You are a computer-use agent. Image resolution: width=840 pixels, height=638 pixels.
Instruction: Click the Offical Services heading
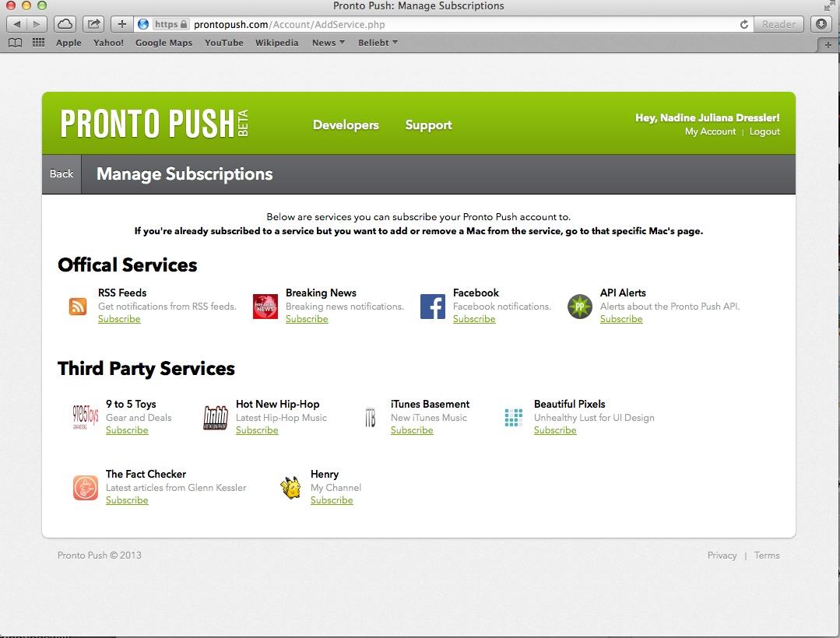tap(128, 265)
